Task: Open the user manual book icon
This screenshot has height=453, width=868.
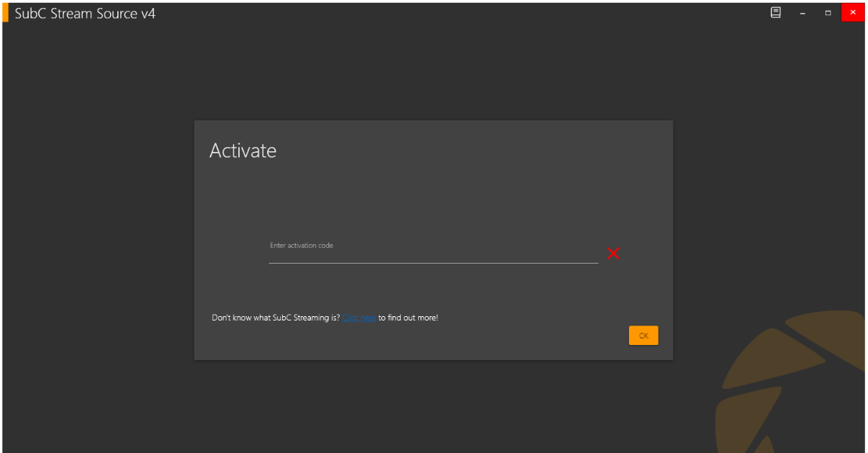Action: (775, 13)
